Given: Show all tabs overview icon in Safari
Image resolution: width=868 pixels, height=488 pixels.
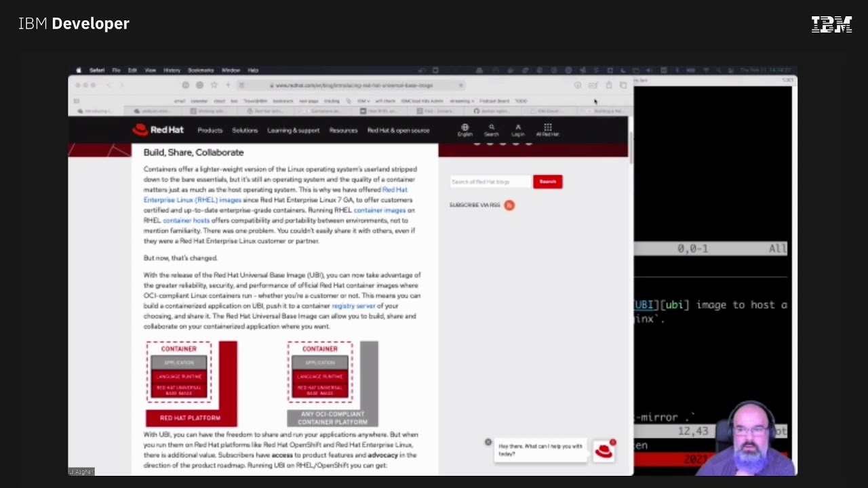Looking at the screenshot, I should pos(623,85).
